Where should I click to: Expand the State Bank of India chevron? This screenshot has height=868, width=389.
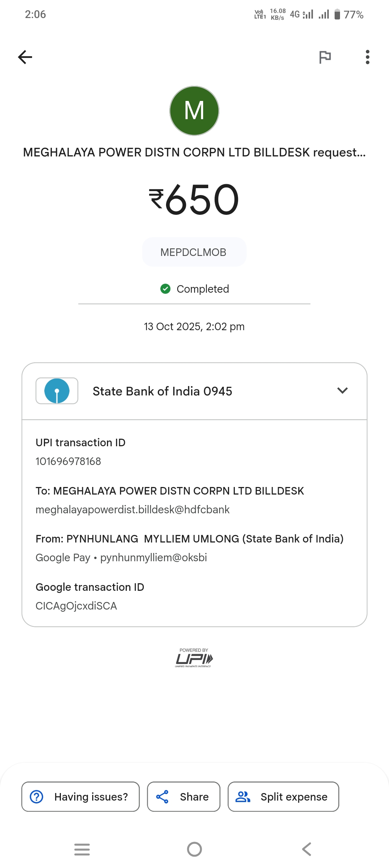(x=342, y=391)
